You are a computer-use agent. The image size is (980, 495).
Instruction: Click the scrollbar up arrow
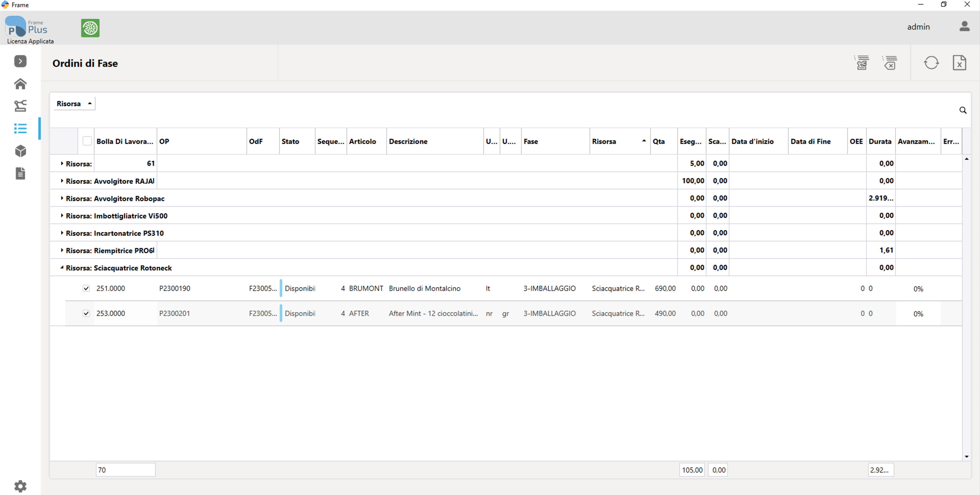pos(966,159)
